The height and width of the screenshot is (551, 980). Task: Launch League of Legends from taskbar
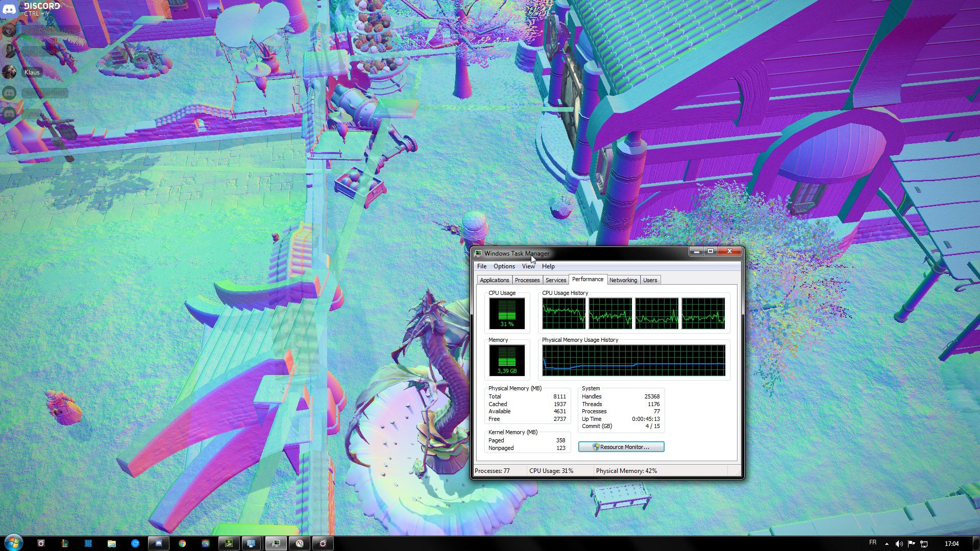(65, 543)
